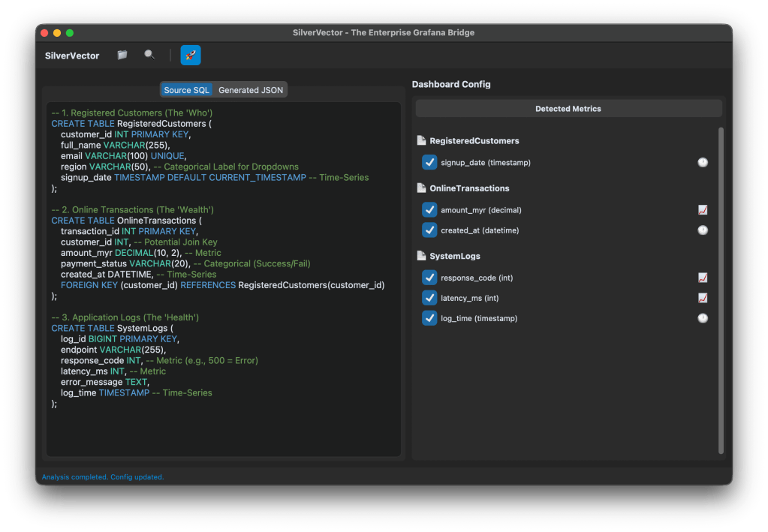Click the clock icon beside created_at
768x532 pixels.
(x=703, y=230)
